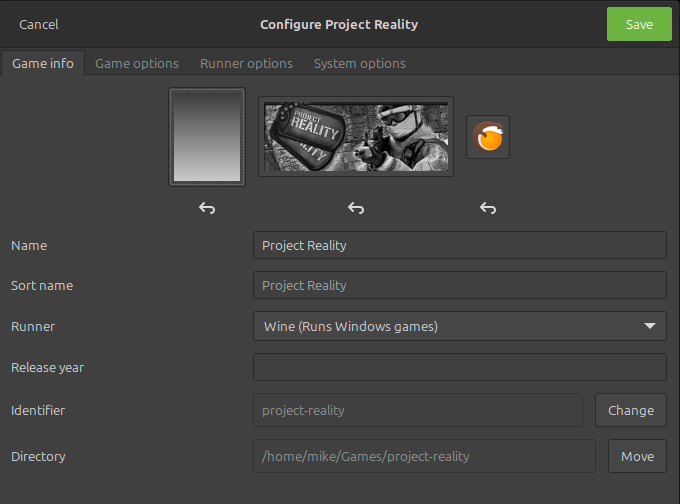Click the orange game icon thumbnail
The image size is (680, 504).
click(x=488, y=137)
